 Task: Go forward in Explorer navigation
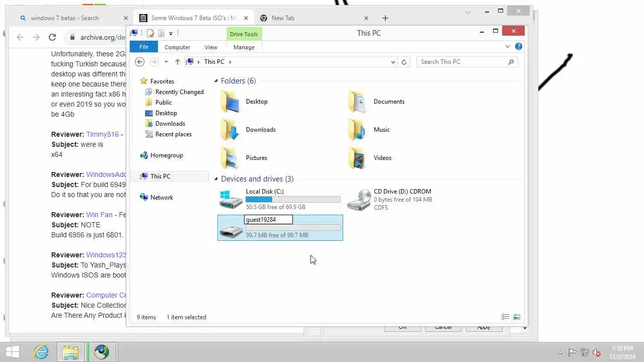(x=154, y=62)
